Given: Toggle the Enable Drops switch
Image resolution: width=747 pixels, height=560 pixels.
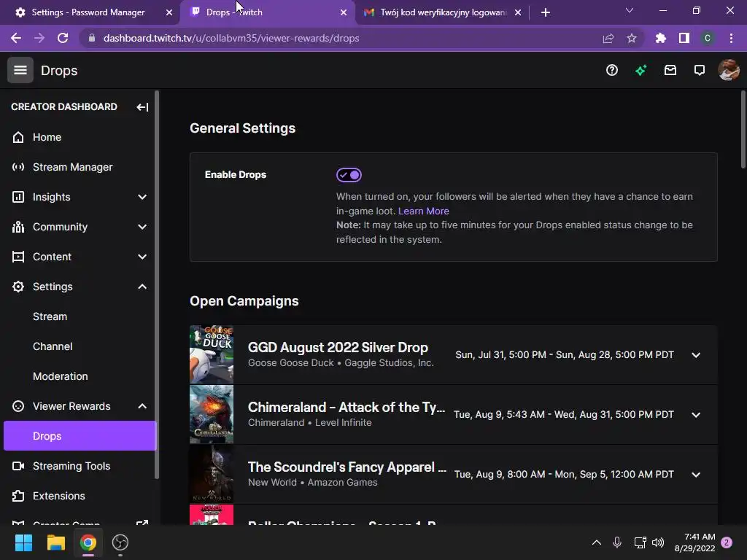Looking at the screenshot, I should click(349, 175).
